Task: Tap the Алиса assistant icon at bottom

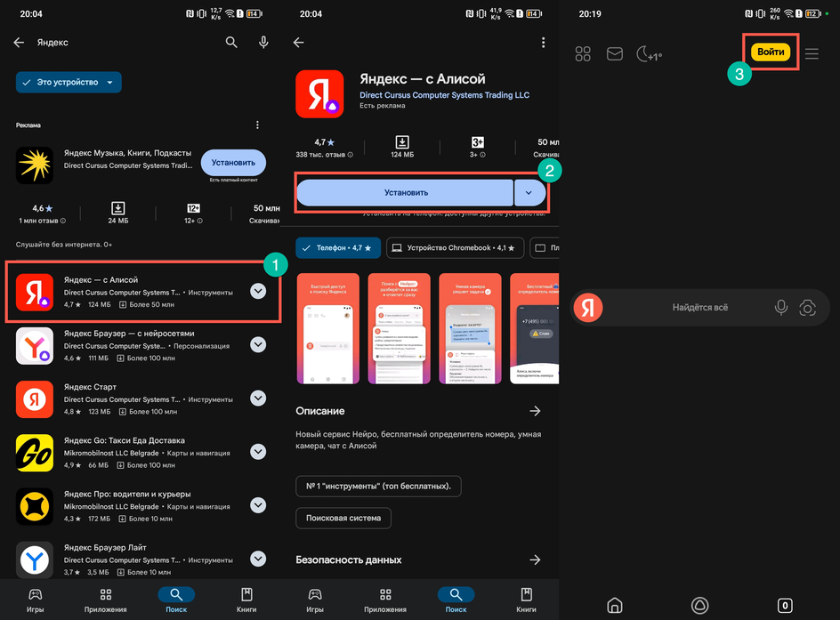Action: click(x=699, y=605)
